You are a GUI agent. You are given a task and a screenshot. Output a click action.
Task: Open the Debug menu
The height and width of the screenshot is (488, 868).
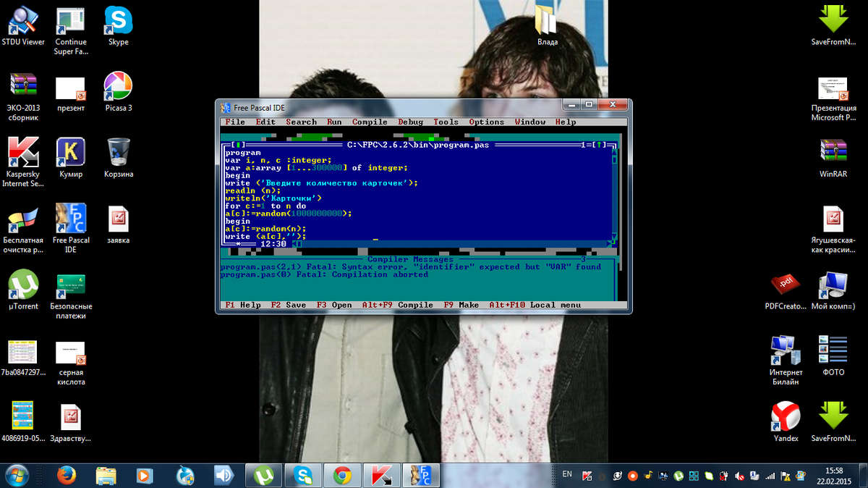coord(410,122)
